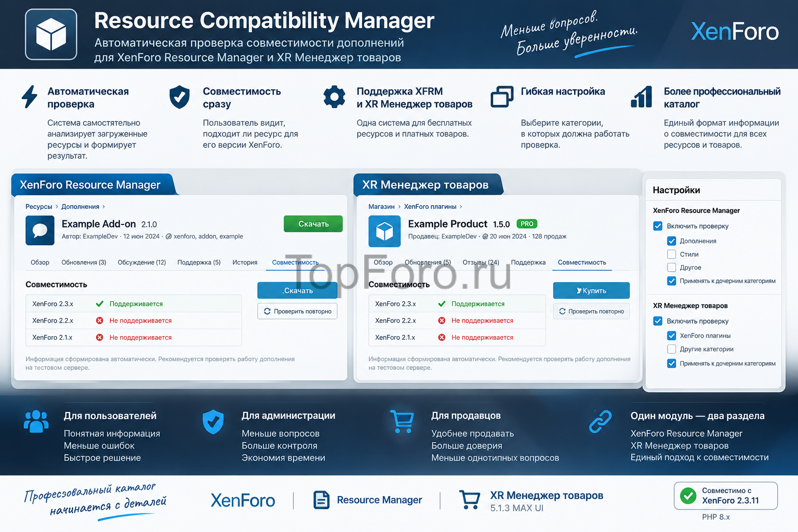
Task: Open the Отзывы (24) tab
Action: (481, 262)
